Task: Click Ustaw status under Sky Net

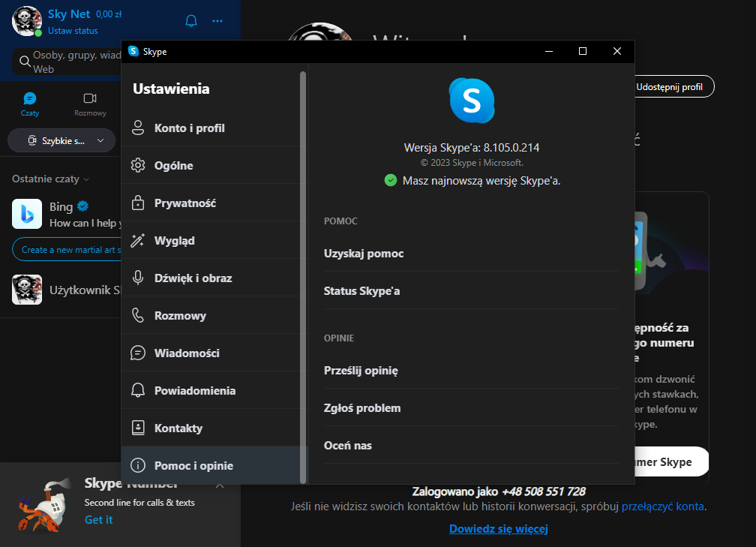Action: click(x=73, y=31)
